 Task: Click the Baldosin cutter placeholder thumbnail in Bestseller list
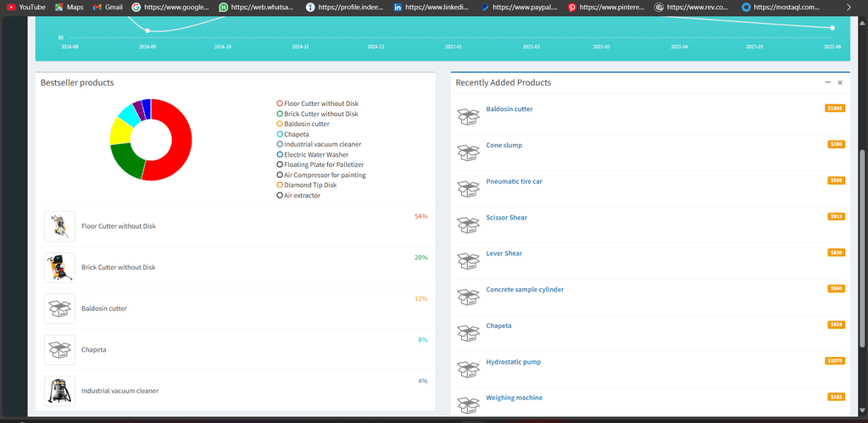pyautogui.click(x=60, y=309)
